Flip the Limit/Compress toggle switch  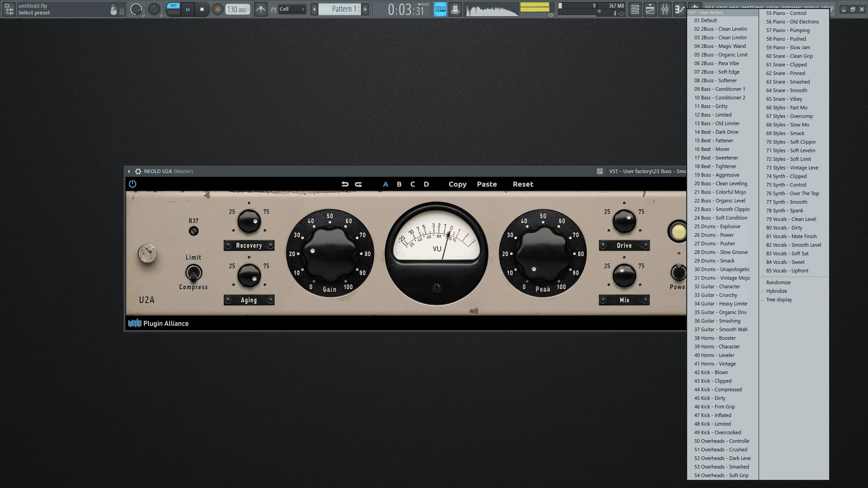pos(193,273)
